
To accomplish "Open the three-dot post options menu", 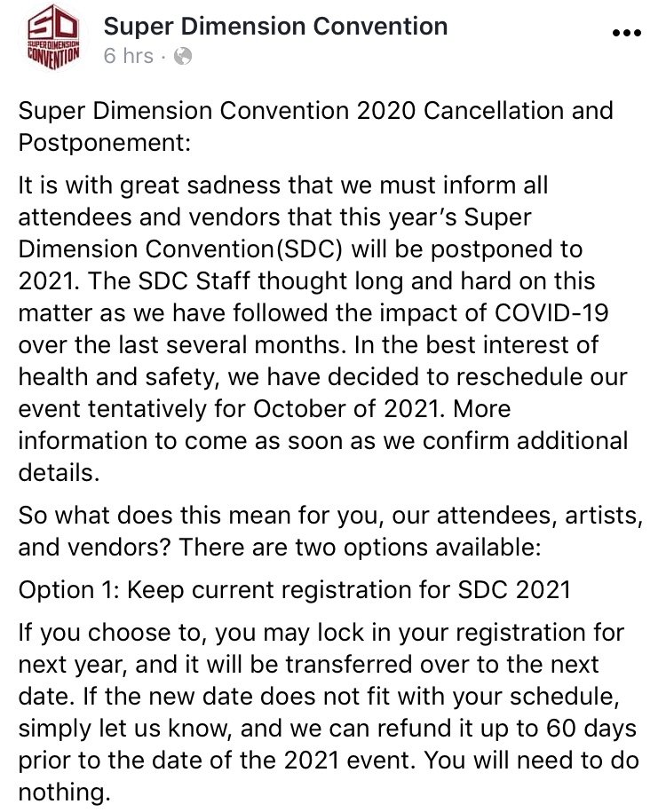I will coord(627,33).
